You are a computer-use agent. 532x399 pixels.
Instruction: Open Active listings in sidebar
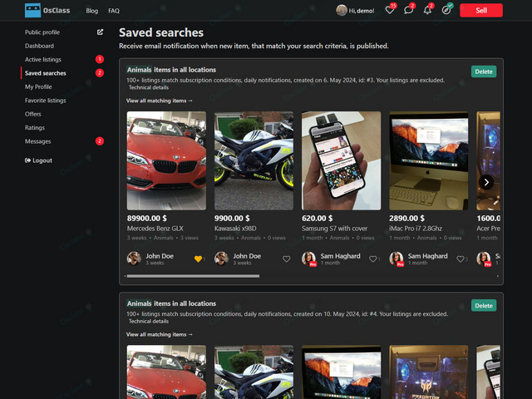click(43, 59)
